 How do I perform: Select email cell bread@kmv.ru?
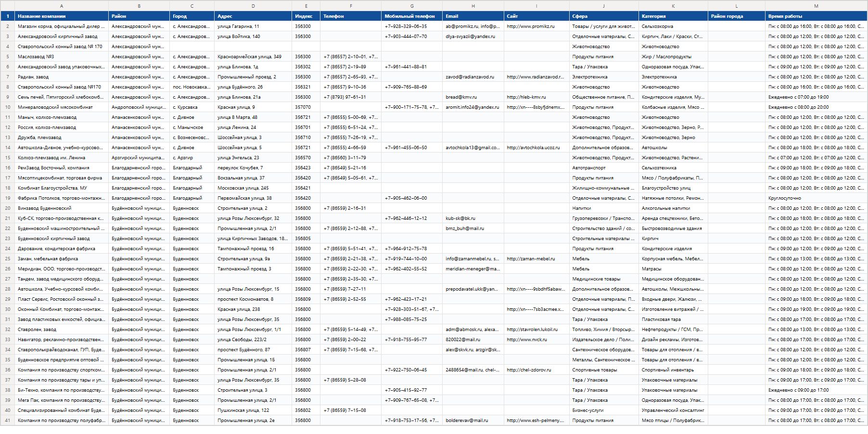pos(473,97)
